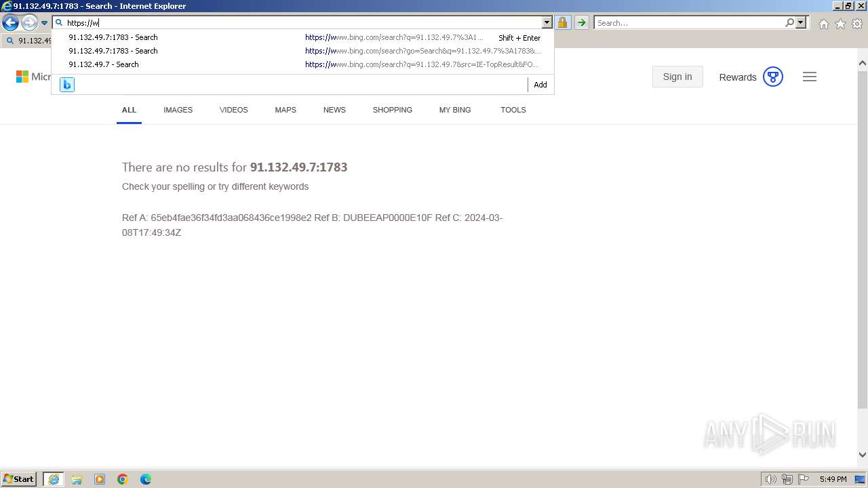The width and height of the screenshot is (868, 488).
Task: Click the Rewards medal icon
Action: (x=773, y=77)
